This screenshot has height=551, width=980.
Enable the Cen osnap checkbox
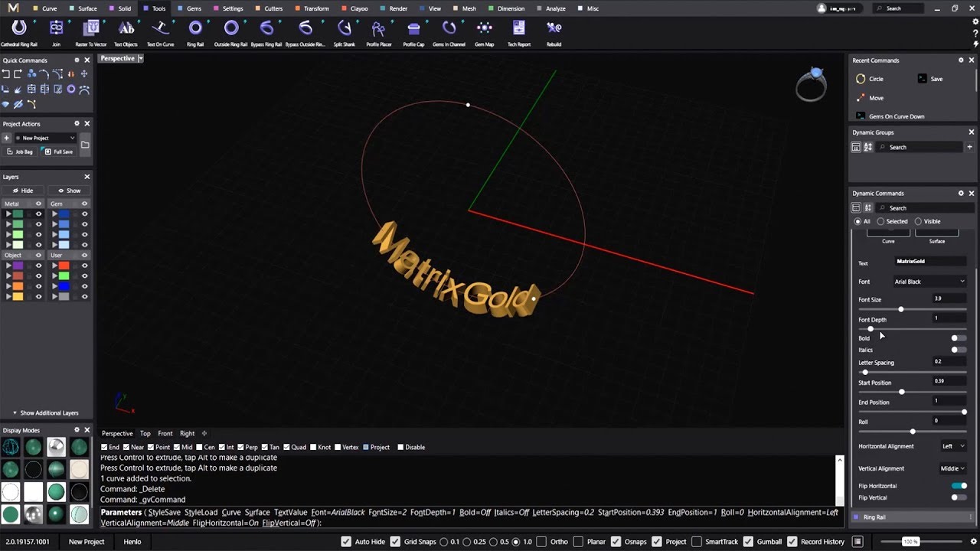[199, 447]
